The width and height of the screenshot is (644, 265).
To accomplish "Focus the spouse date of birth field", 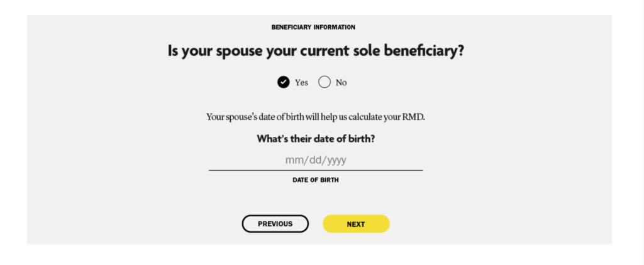I will click(x=316, y=160).
